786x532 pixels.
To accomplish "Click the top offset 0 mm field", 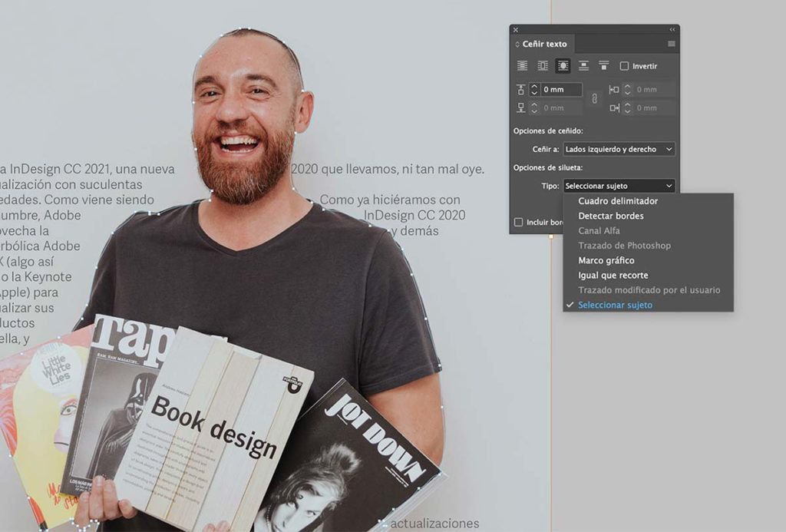I will 561,90.
